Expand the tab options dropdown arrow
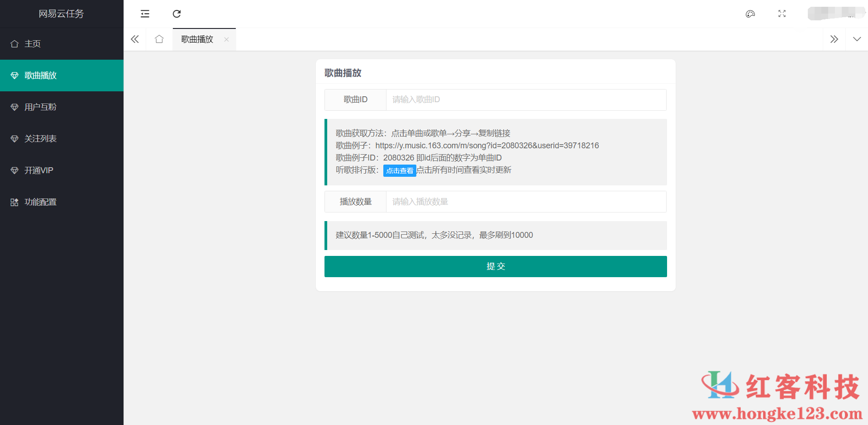This screenshot has width=868, height=425. [857, 39]
